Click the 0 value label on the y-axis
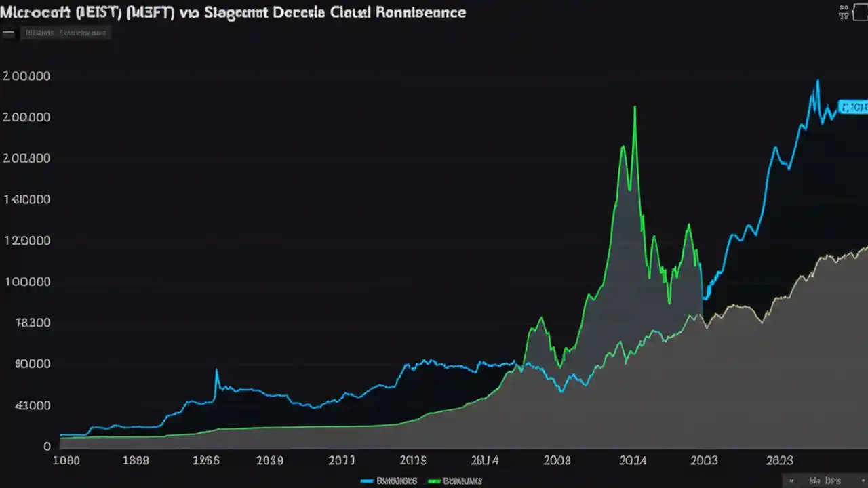Viewport: 868px width, 488px height. point(46,446)
